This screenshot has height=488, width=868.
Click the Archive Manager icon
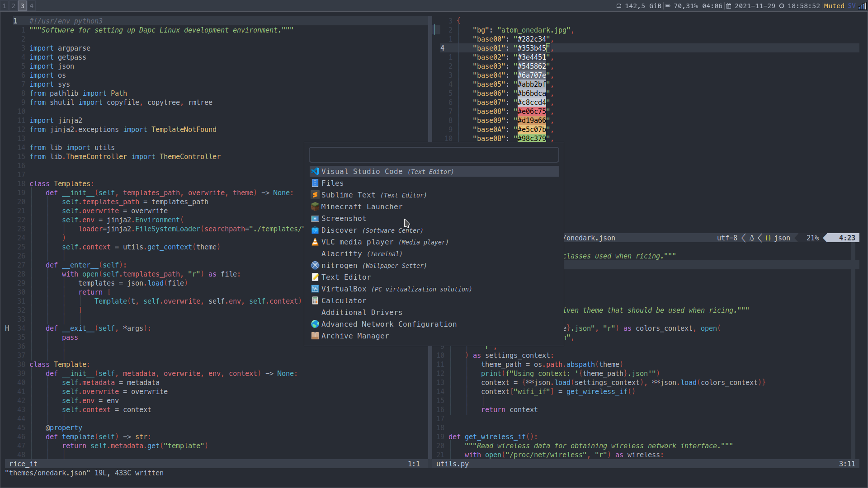[315, 336]
